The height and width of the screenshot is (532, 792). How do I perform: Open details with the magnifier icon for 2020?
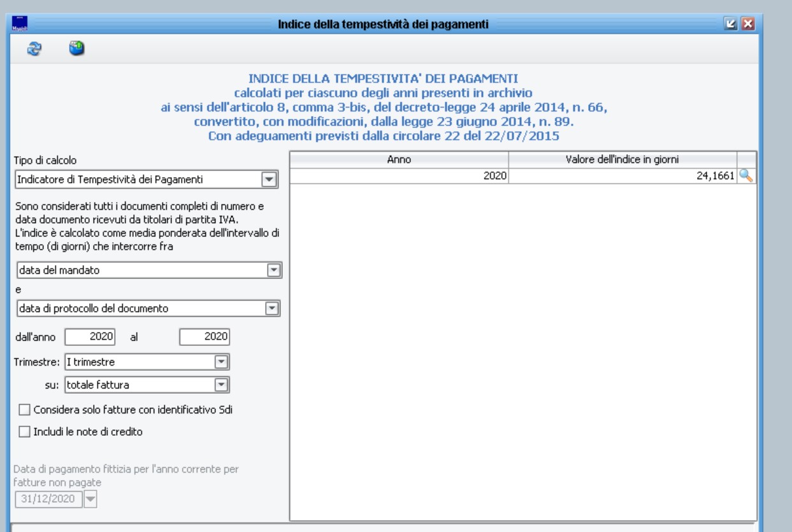(x=746, y=176)
